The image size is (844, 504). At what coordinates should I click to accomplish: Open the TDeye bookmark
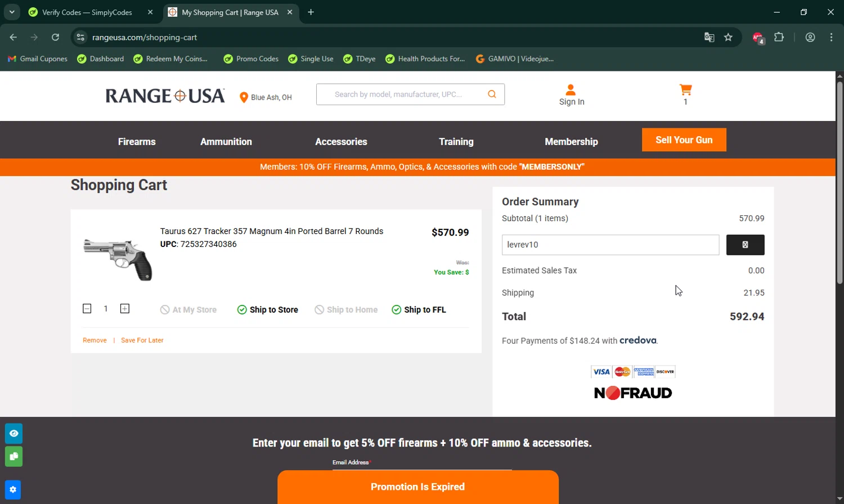pyautogui.click(x=359, y=58)
